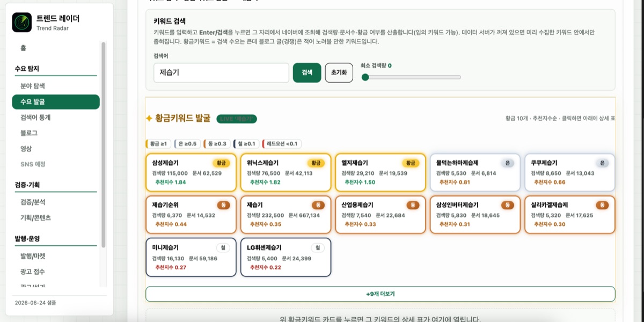Click the 동 badge on the 실리카겔제습제 card
The height and width of the screenshot is (322, 644).
(x=602, y=205)
